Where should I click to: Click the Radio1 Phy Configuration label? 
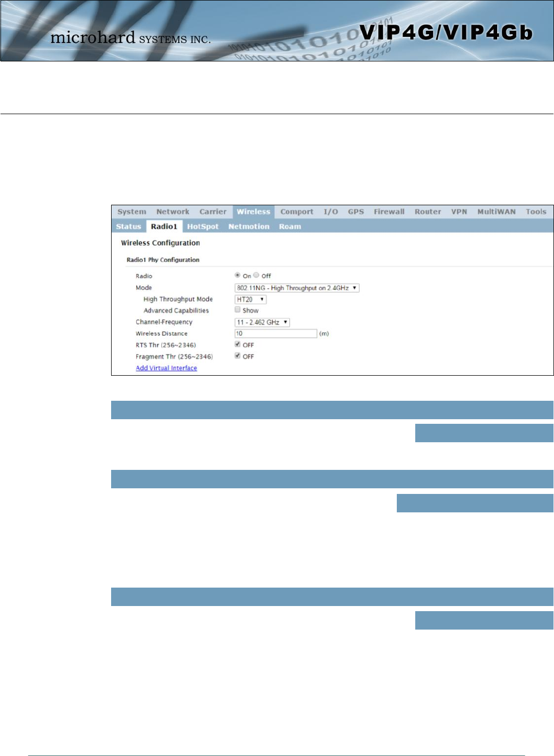point(163,260)
